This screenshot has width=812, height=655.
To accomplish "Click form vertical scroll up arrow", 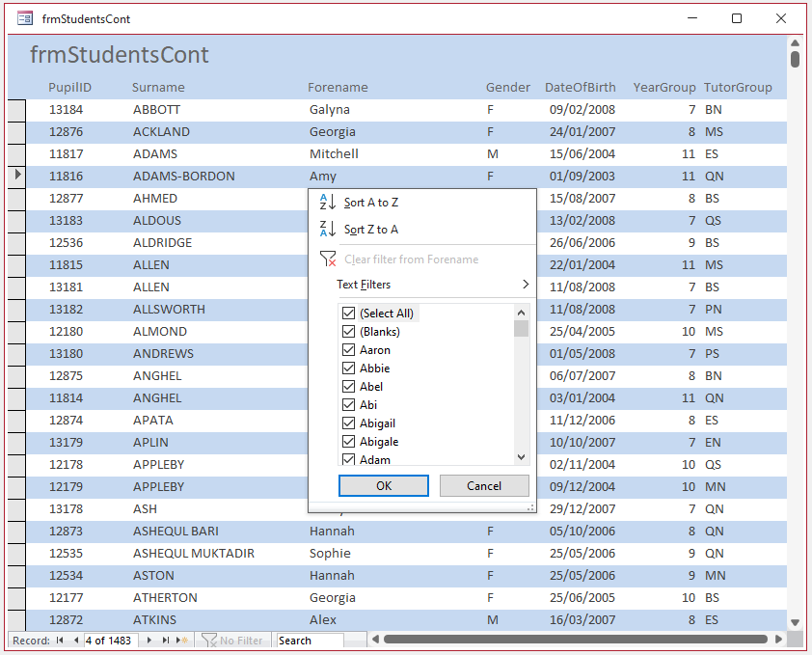I will pos(795,42).
